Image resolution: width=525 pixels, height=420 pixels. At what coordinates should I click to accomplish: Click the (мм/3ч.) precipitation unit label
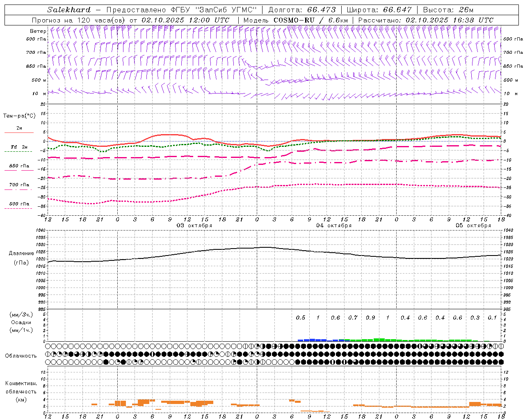click(x=21, y=315)
